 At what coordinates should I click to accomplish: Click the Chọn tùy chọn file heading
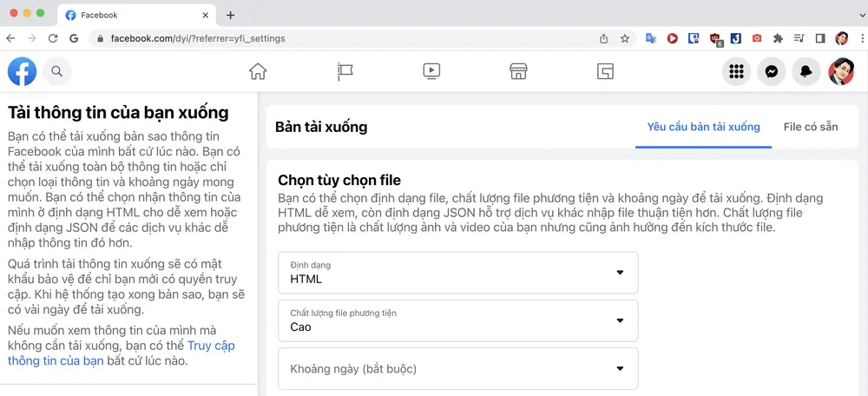coord(339,180)
